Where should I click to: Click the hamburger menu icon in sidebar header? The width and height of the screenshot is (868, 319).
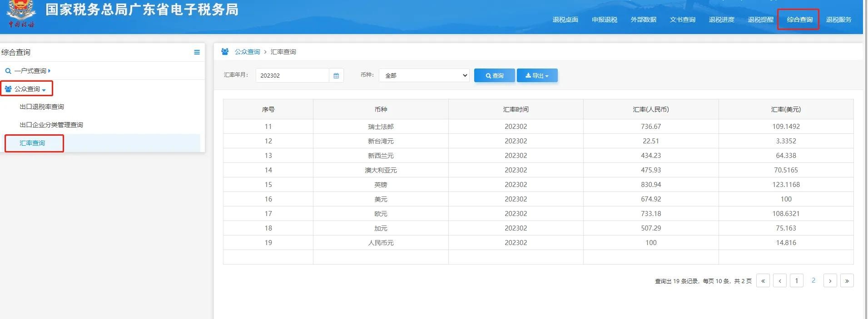click(x=197, y=52)
